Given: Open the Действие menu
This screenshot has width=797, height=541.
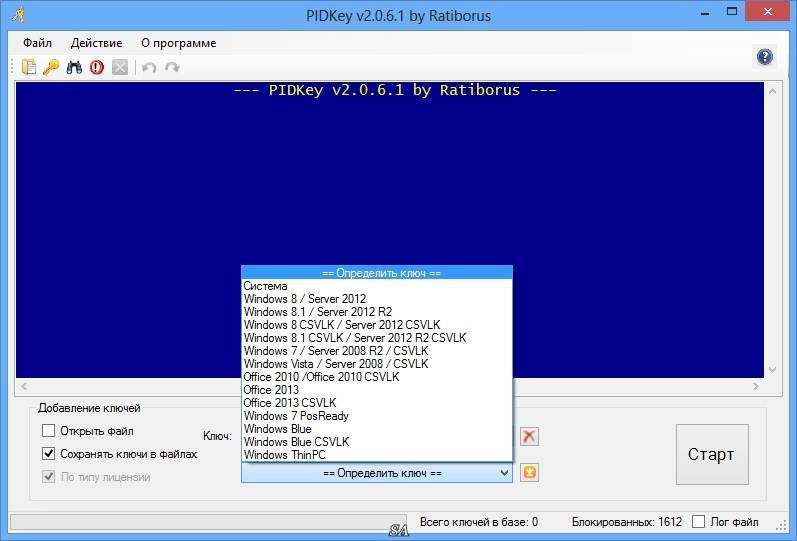Looking at the screenshot, I should 97,43.
